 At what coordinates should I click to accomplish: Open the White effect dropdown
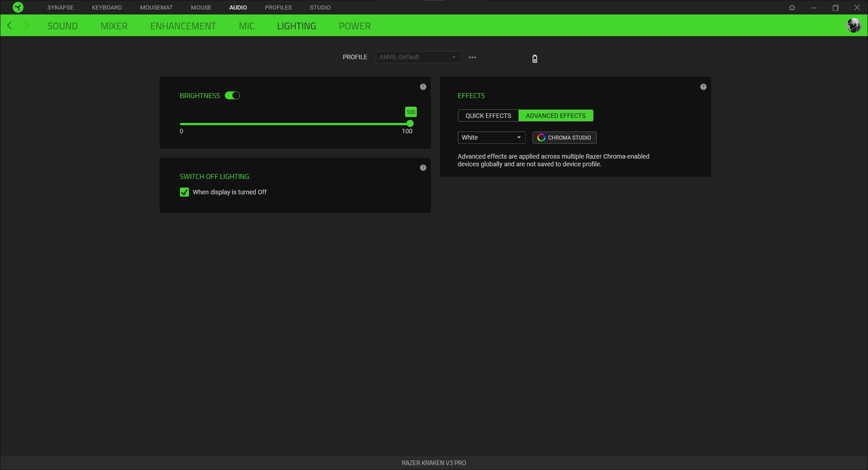pyautogui.click(x=491, y=137)
